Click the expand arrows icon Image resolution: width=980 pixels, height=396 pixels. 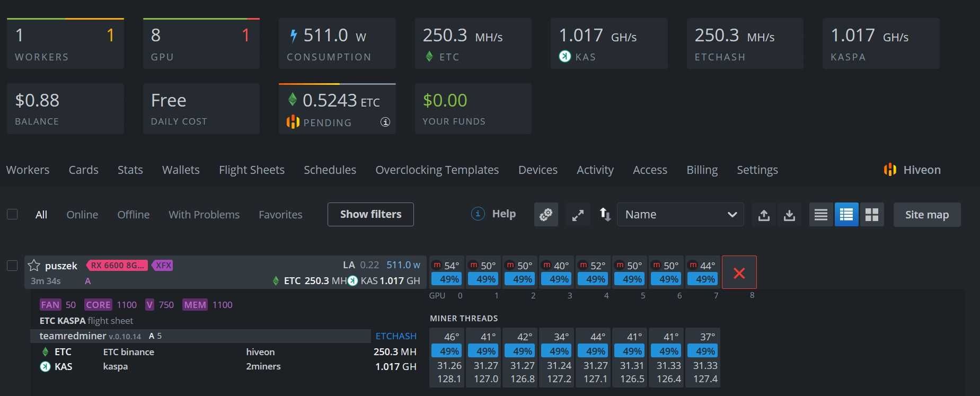click(x=578, y=215)
